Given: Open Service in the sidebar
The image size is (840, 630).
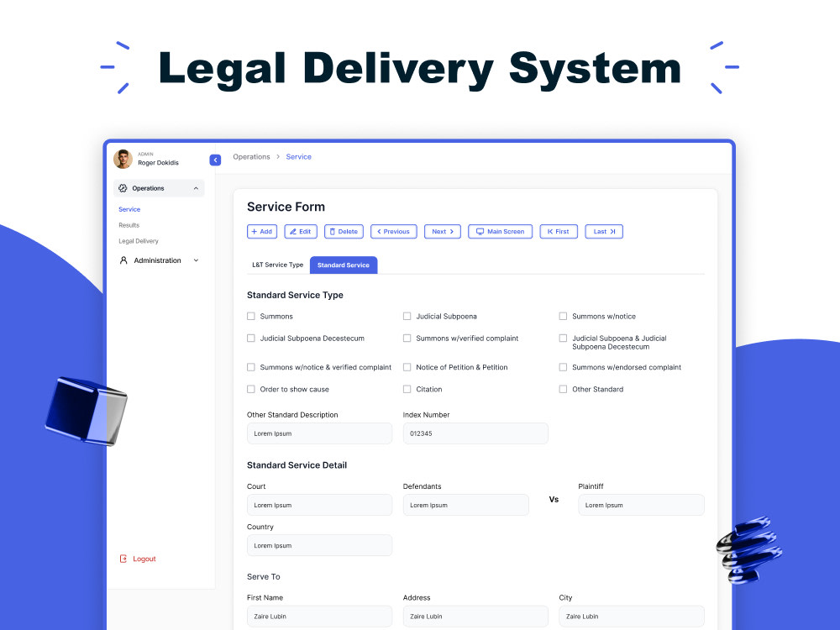Looking at the screenshot, I should [x=129, y=209].
